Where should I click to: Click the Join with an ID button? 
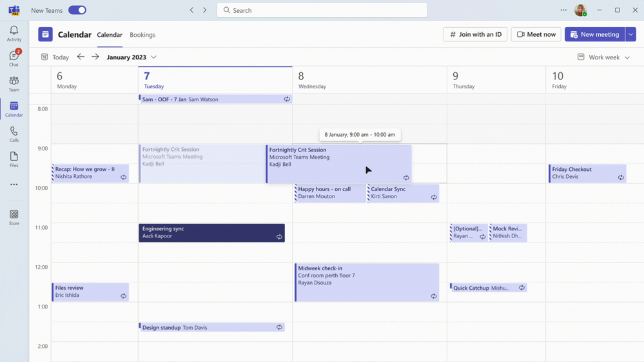click(x=475, y=34)
